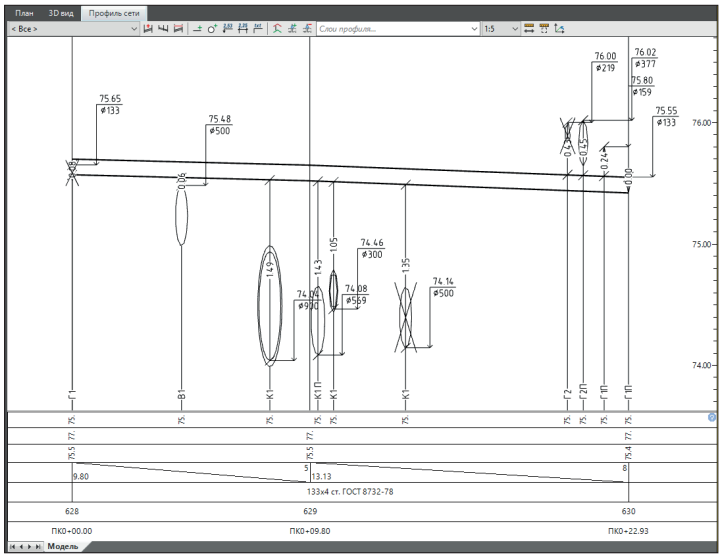Click icon just left of Слои профиля field
Screen dimensions: 720x554
point(307,30)
